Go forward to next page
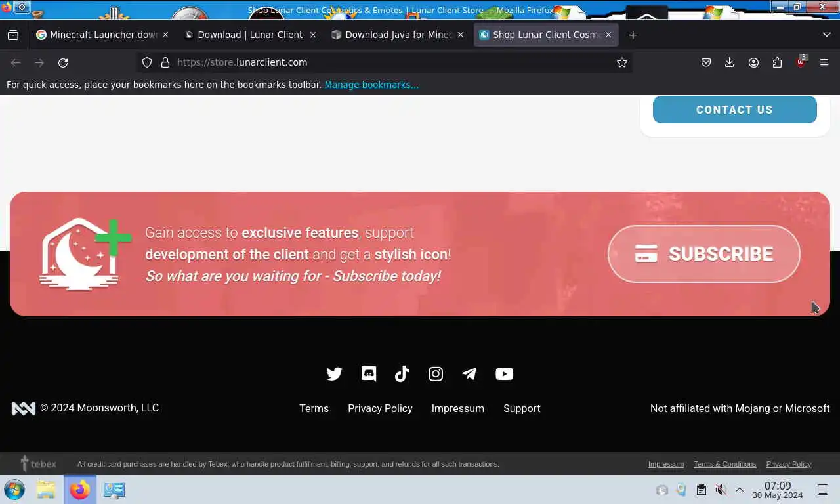The width and height of the screenshot is (840, 504). click(39, 62)
